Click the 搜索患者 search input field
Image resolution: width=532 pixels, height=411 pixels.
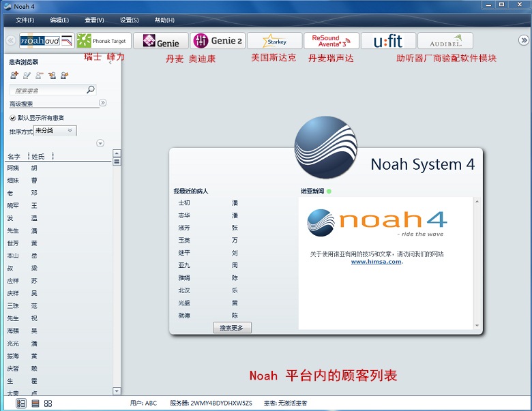(48, 90)
